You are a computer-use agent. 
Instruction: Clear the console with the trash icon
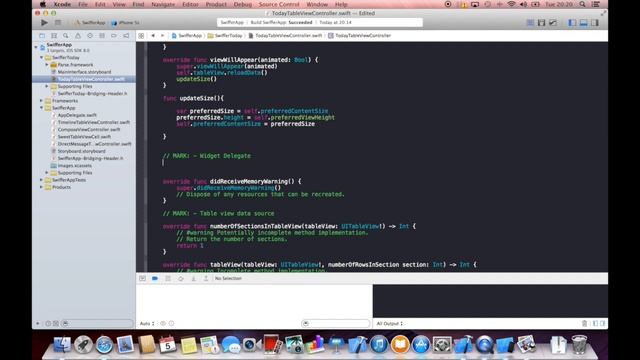[584, 323]
